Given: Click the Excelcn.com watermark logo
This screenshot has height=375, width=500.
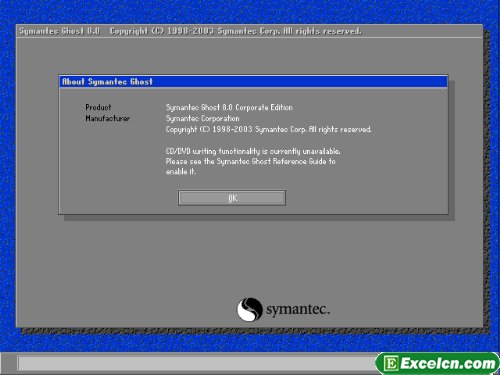Looking at the screenshot, I should coord(437,363).
